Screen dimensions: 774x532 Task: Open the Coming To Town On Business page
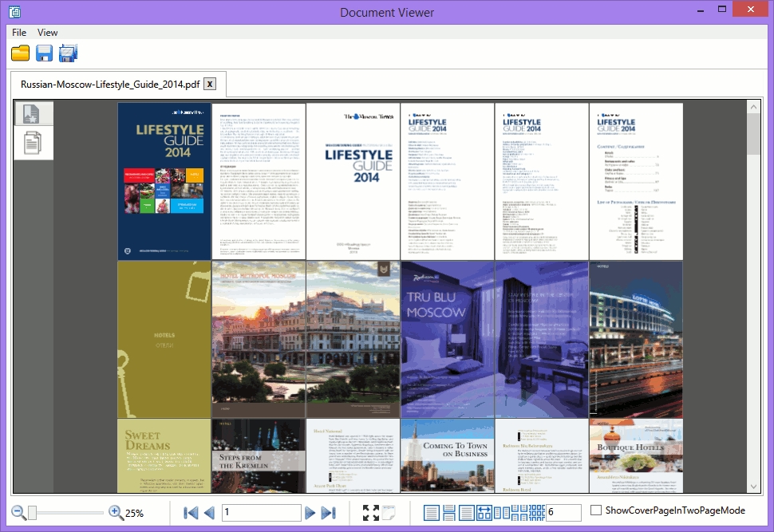pos(447,456)
